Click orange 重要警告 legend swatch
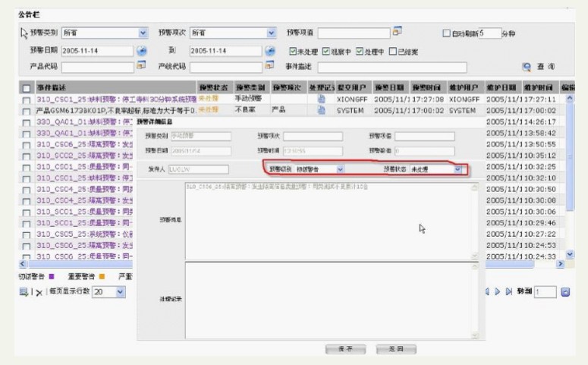Image resolution: width=588 pixels, height=365 pixels. [102, 276]
